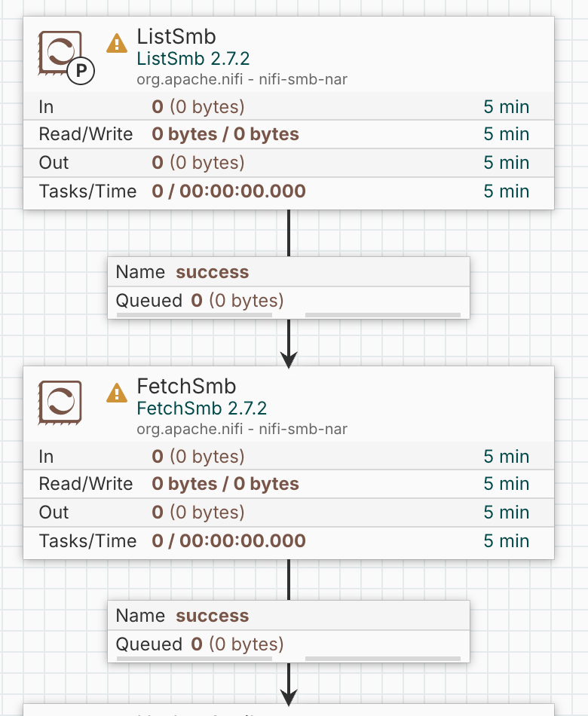
Task: Click the In value in FetchSmb
Action: coord(198,457)
